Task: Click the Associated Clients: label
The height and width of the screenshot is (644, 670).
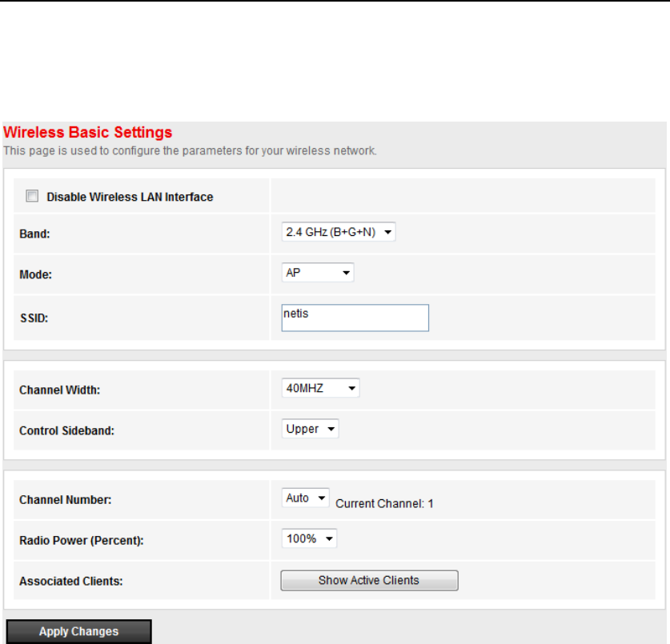Action: click(x=71, y=582)
